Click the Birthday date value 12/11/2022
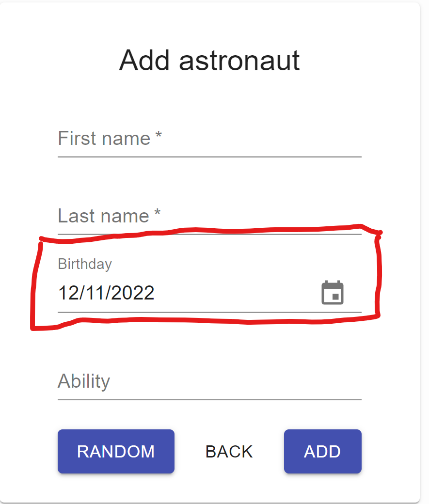429x504 pixels. point(106,293)
